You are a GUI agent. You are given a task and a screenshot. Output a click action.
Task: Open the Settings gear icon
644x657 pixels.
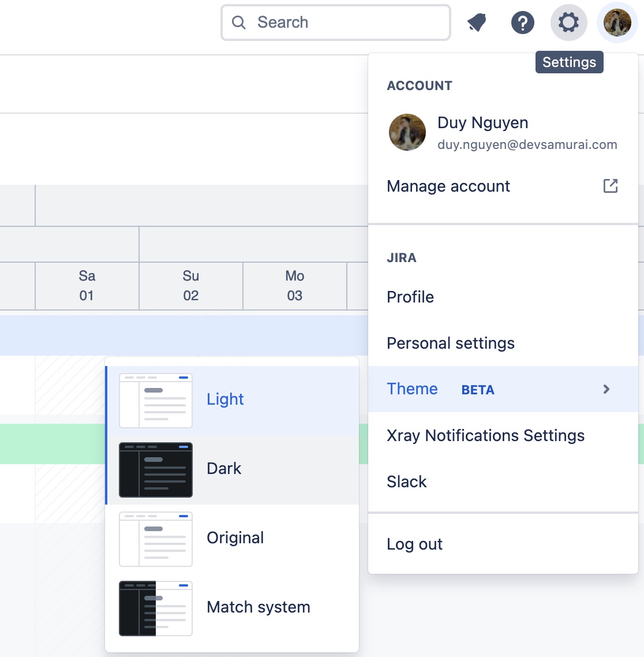568,22
